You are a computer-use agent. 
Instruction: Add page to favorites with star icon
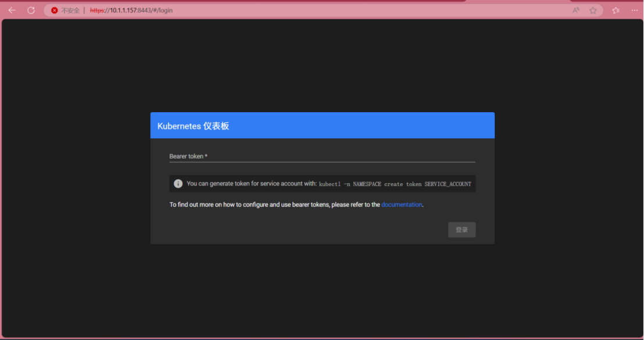(x=593, y=10)
